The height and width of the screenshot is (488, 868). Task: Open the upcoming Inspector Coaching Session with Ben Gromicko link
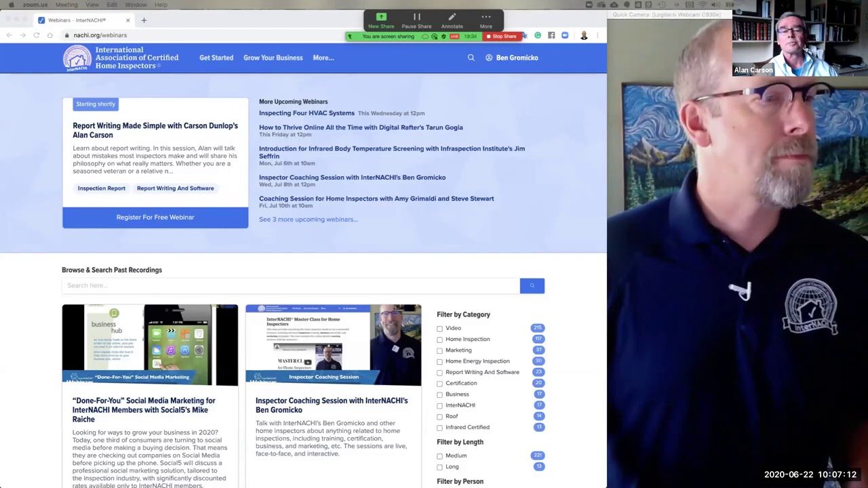tap(352, 178)
